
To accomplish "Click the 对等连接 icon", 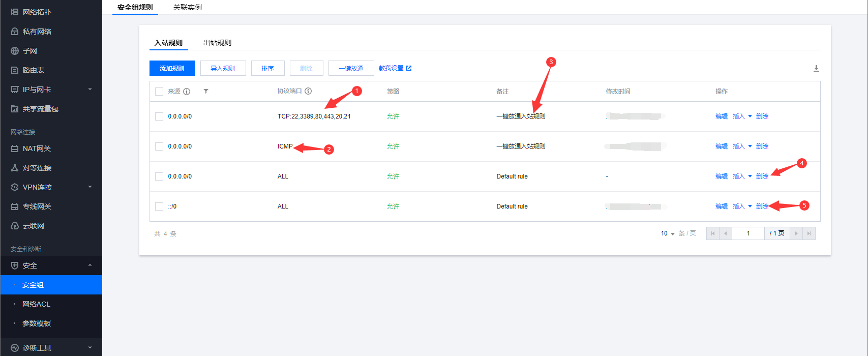I will pos(15,168).
